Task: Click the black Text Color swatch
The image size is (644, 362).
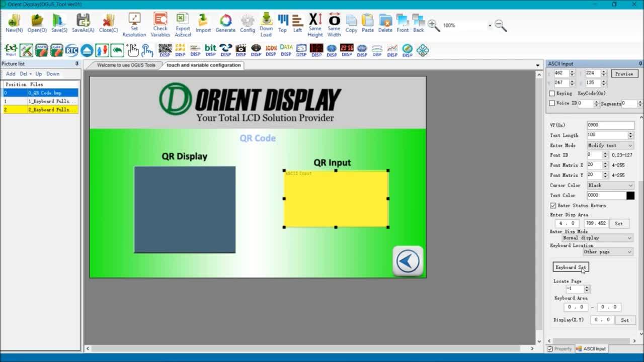Action: (x=630, y=196)
